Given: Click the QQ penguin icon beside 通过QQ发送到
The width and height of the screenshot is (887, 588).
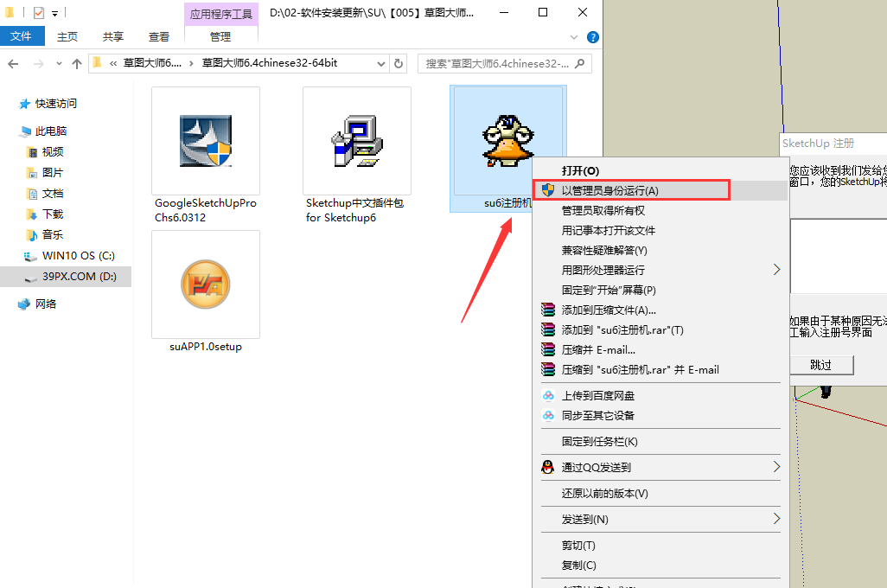Looking at the screenshot, I should point(548,467).
